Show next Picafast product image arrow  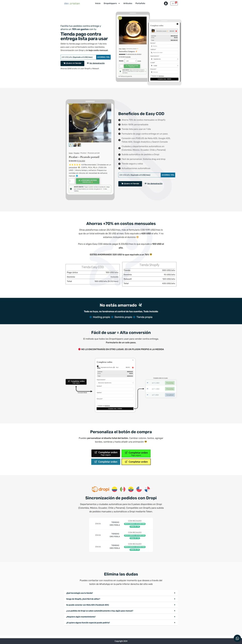click(109, 121)
